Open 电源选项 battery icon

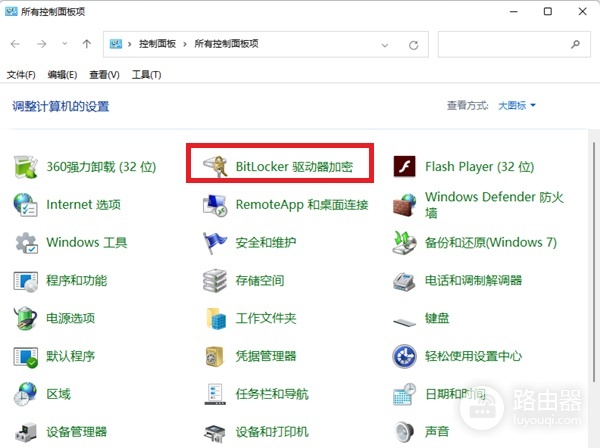click(26, 318)
